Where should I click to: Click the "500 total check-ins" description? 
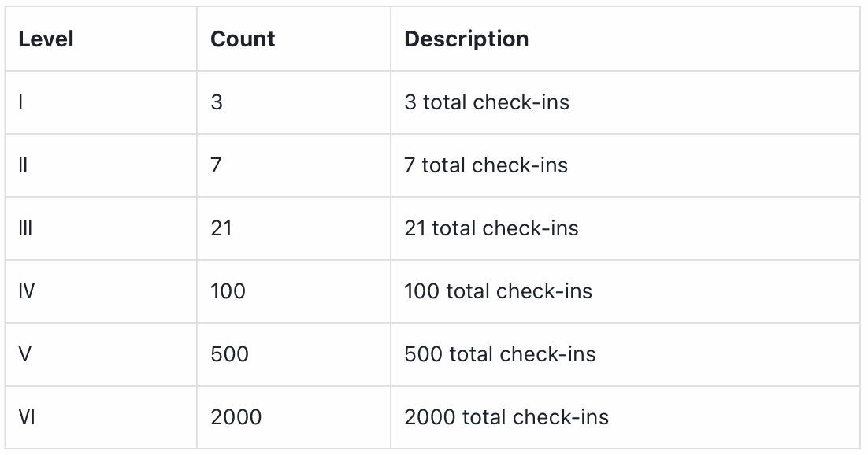[499, 354]
